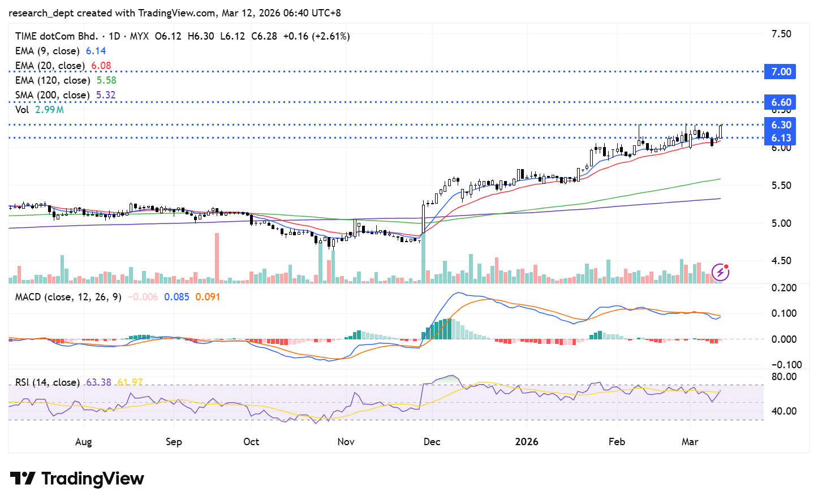Click the purple lightning bolt icon
The width and height of the screenshot is (818, 504).
coord(720,273)
